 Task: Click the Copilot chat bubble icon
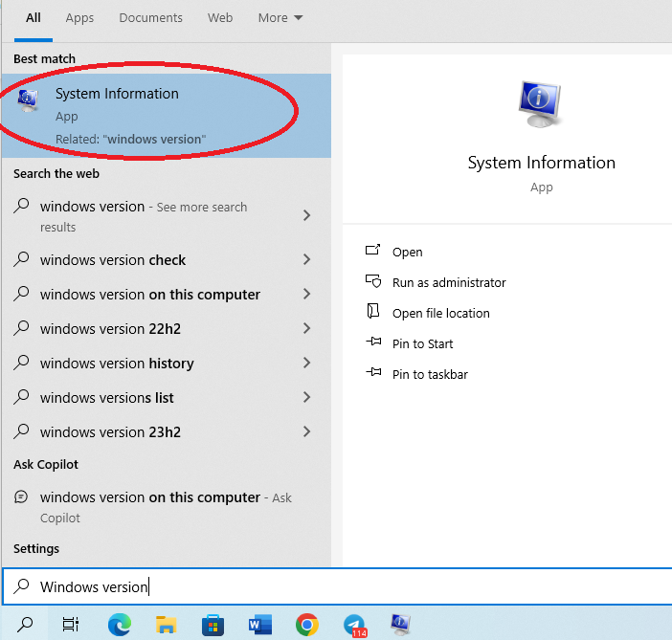pyautogui.click(x=21, y=497)
